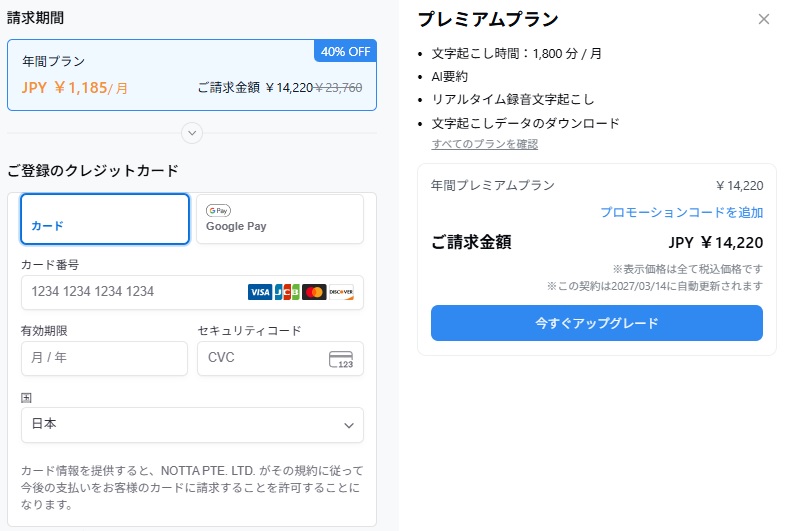Viewport: 785px width, 531px height.
Task: Switch to the Google Pay payment tab
Action: (279, 219)
